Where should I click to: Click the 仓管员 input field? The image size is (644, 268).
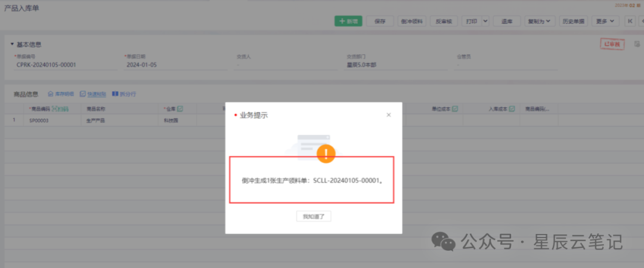coord(506,65)
